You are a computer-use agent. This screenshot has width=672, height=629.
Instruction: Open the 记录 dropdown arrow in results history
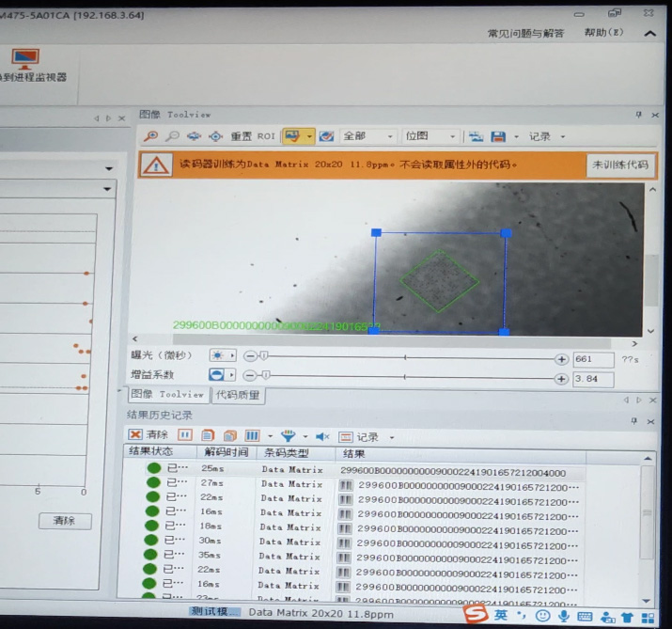click(x=392, y=438)
